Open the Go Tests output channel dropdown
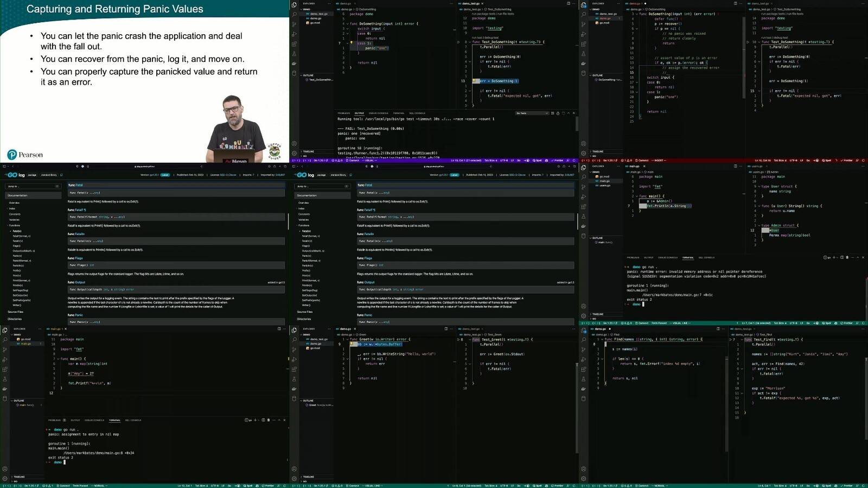 532,113
